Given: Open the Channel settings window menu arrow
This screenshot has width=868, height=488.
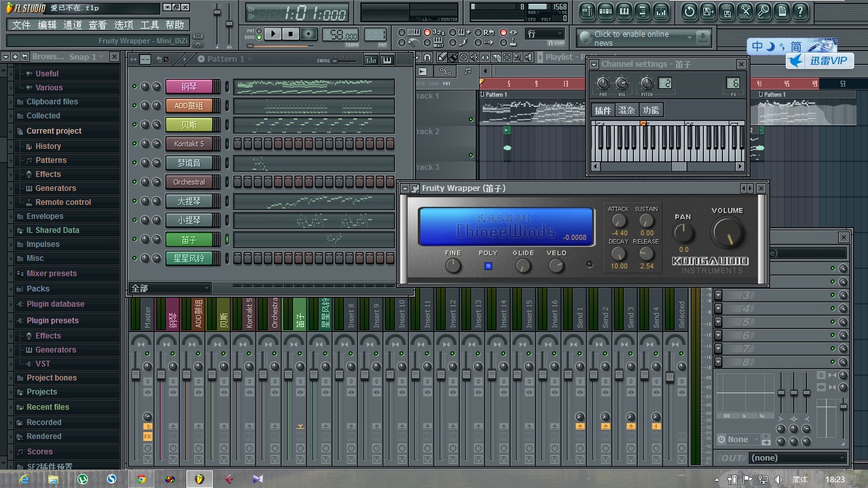Looking at the screenshot, I should coord(594,64).
